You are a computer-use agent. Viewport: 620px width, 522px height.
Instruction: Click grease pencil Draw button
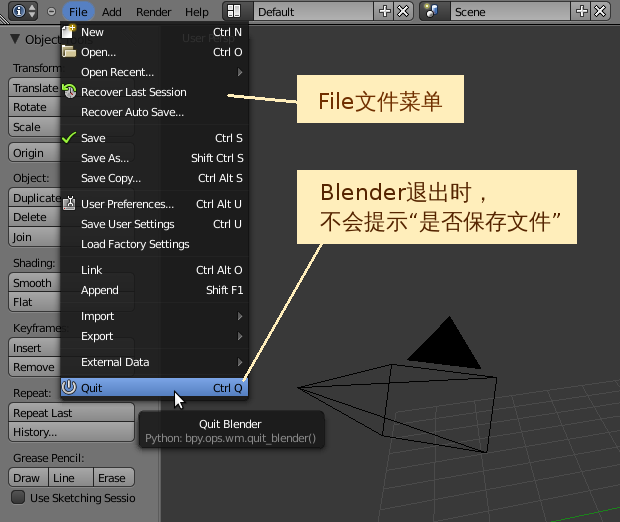(28, 478)
